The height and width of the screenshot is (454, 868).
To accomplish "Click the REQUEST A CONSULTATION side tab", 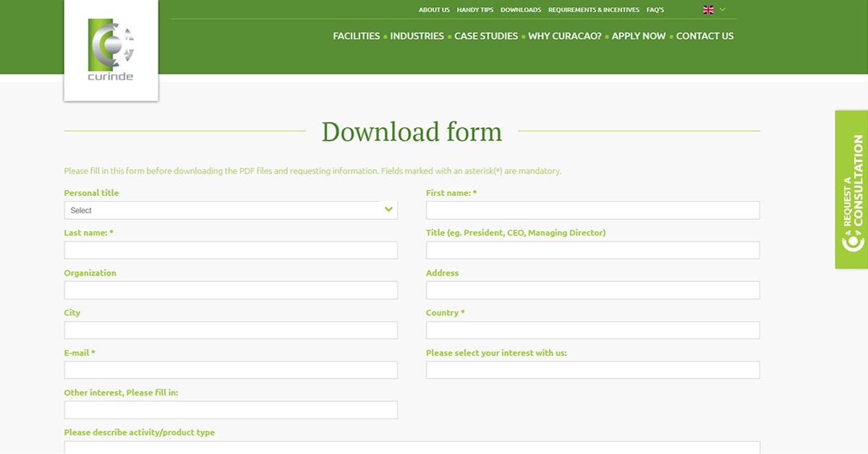I will coord(852,181).
